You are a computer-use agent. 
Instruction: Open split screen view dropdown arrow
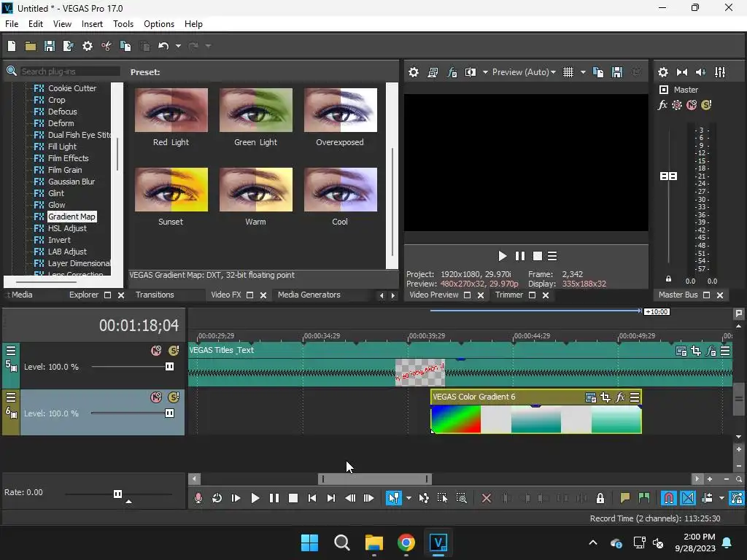[x=485, y=72]
